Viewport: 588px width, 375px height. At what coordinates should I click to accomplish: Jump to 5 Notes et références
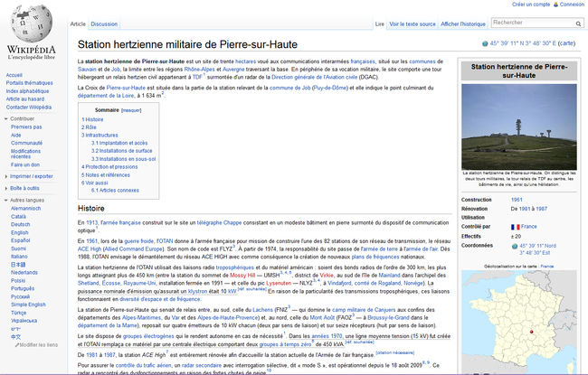point(106,175)
